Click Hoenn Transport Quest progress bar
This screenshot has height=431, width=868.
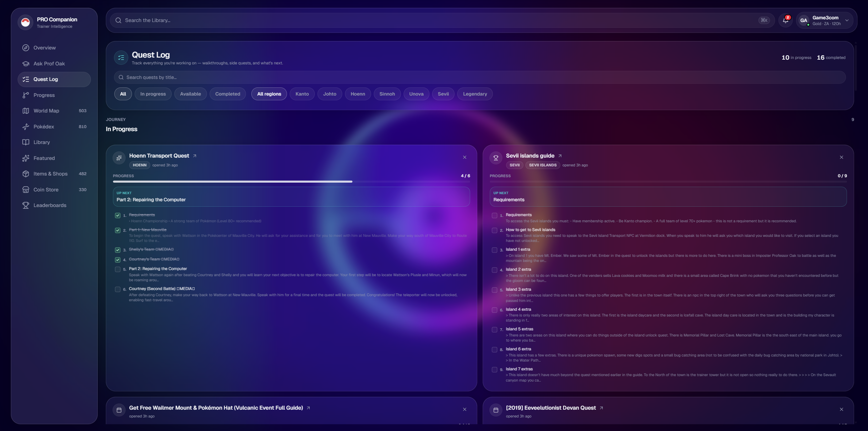tap(291, 182)
